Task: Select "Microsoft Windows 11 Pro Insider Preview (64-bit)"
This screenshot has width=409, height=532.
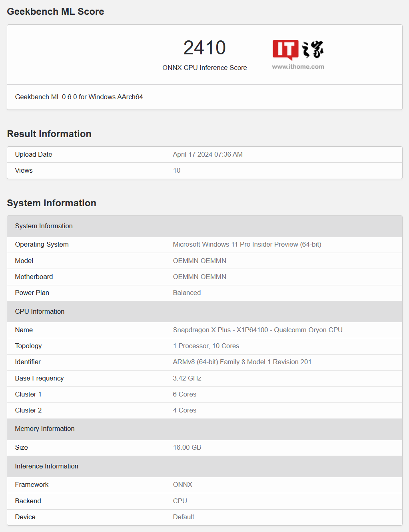Action: point(247,245)
